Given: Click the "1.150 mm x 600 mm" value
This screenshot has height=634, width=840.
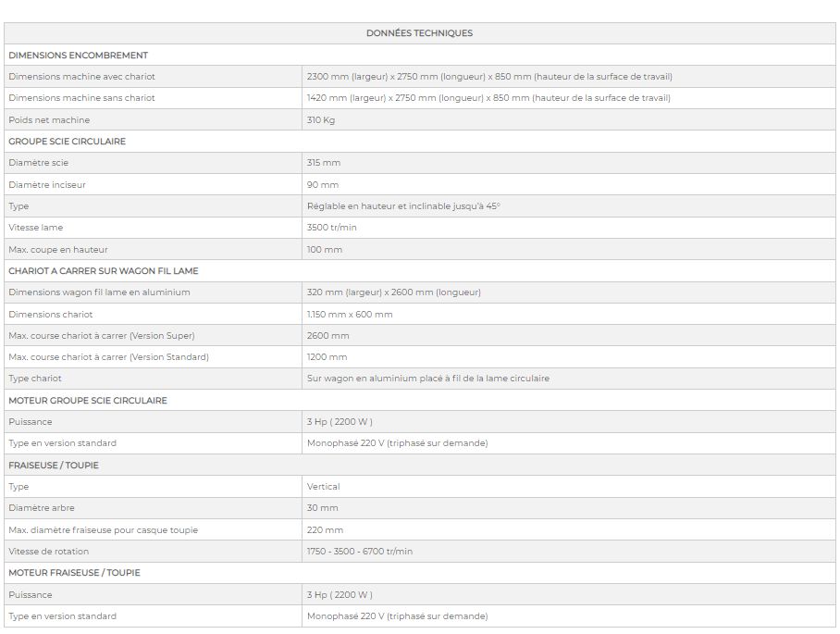Looking at the screenshot, I should click(350, 315).
